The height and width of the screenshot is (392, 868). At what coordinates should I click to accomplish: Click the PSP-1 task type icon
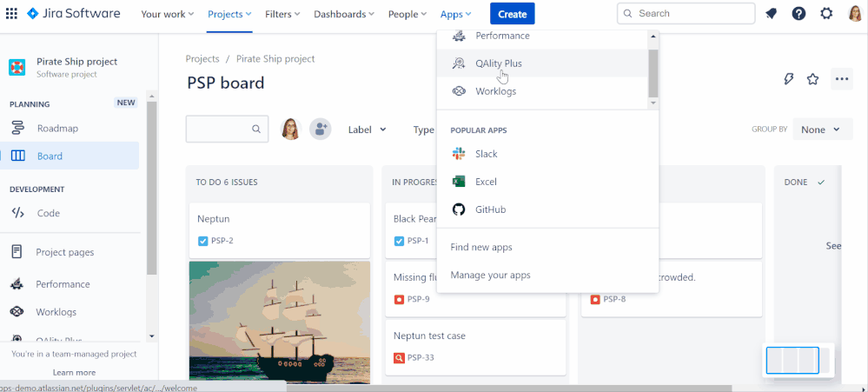pos(399,241)
